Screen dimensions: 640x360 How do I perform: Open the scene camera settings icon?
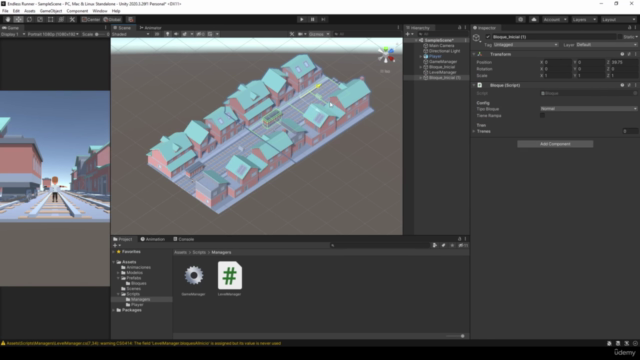tap(302, 34)
